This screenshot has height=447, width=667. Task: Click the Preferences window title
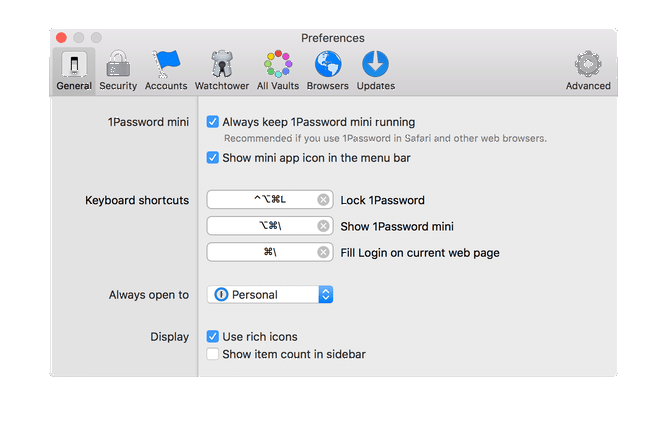point(333,38)
